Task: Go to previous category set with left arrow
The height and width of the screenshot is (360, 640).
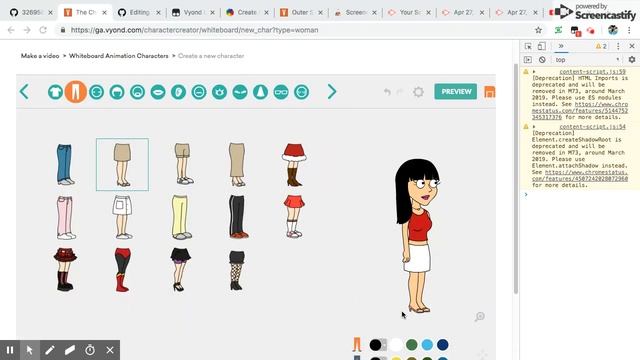Action: click(x=24, y=91)
